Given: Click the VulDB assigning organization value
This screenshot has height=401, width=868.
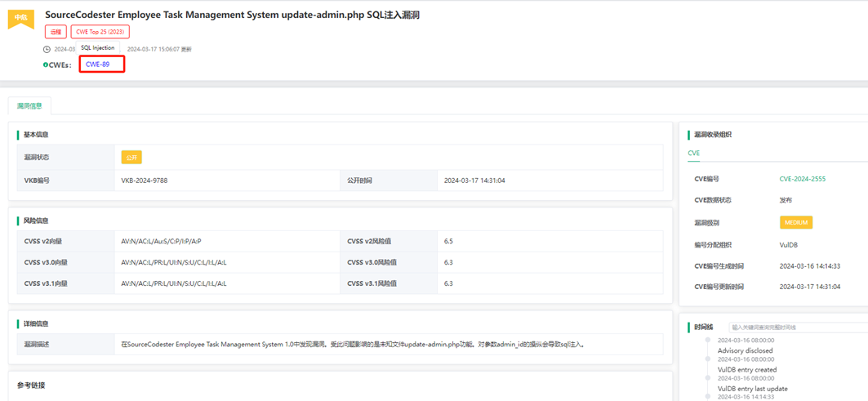Looking at the screenshot, I should click(789, 244).
